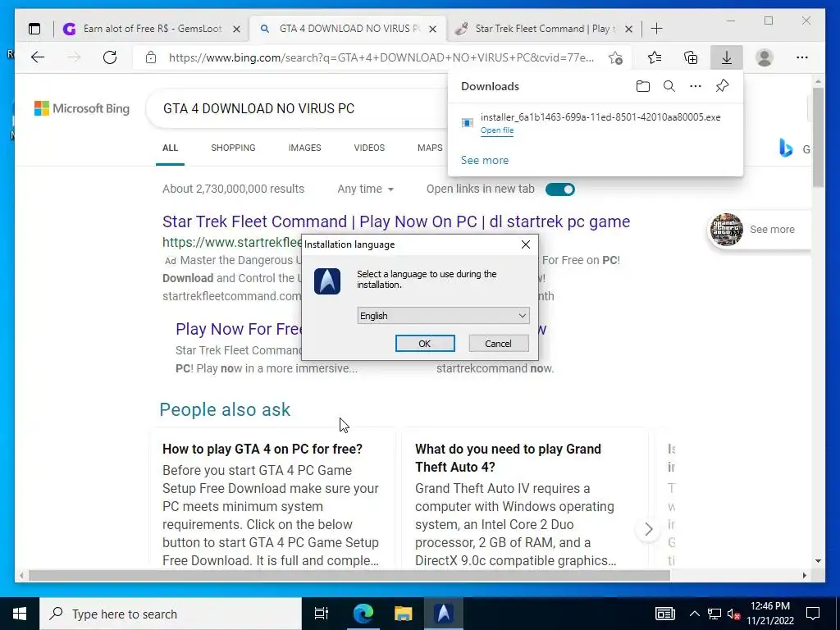Image resolution: width=840 pixels, height=630 pixels.
Task: Click the Bing chat logo icon
Action: pos(785,148)
